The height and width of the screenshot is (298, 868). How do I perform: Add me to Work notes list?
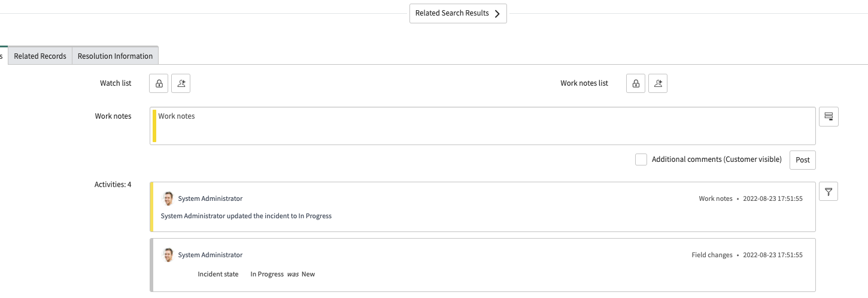[x=658, y=84]
